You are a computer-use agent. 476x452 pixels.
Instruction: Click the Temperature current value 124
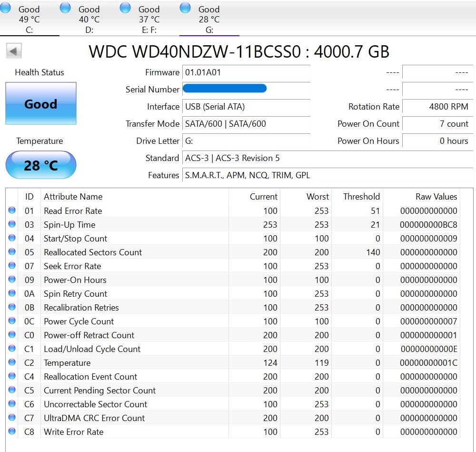[x=270, y=363]
